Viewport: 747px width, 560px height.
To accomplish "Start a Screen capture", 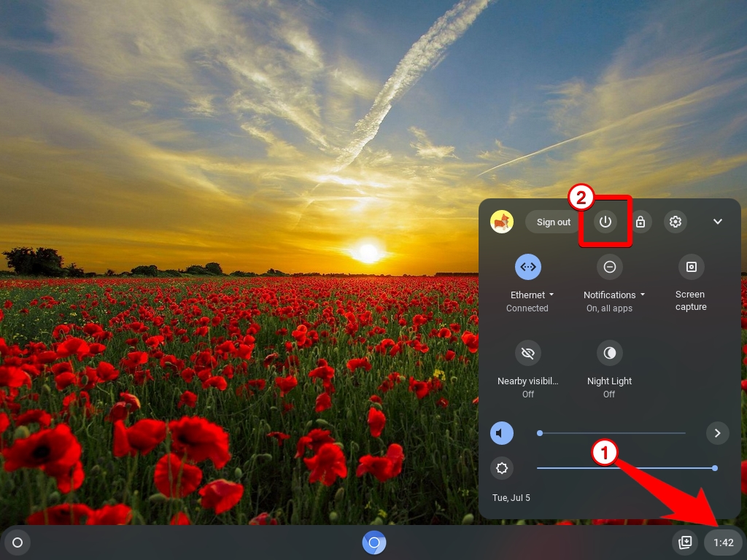I will [691, 267].
